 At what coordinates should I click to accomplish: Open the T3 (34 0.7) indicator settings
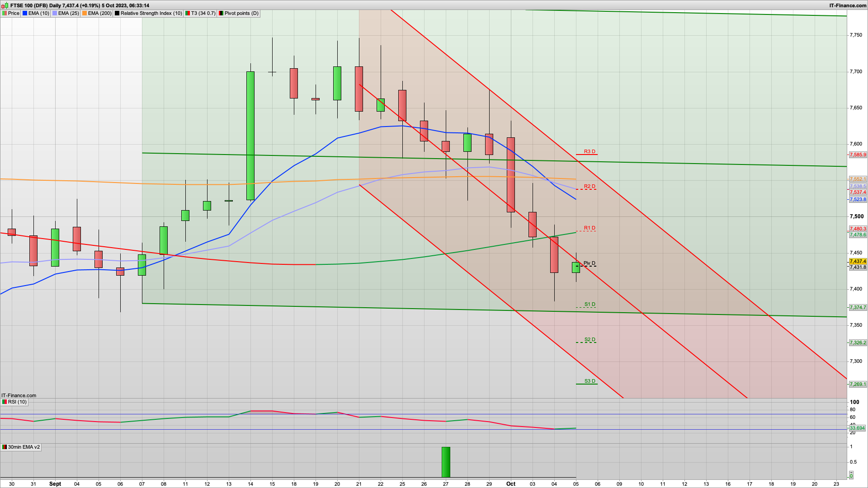201,13
